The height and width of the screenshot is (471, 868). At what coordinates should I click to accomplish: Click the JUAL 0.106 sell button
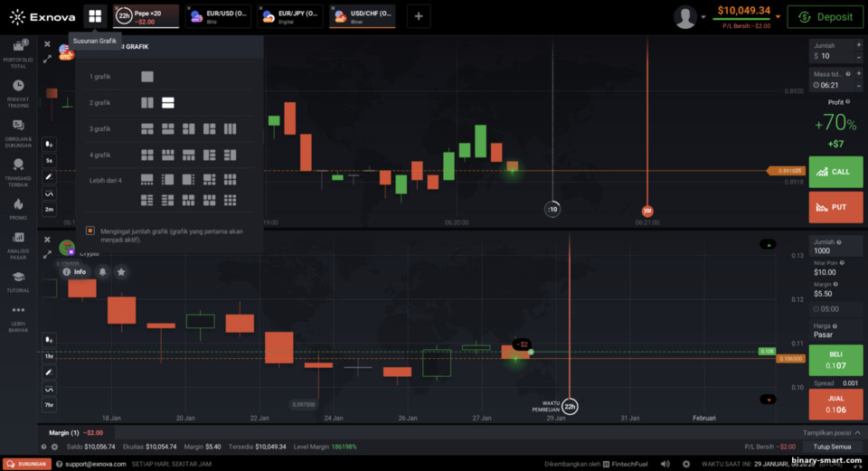click(835, 405)
